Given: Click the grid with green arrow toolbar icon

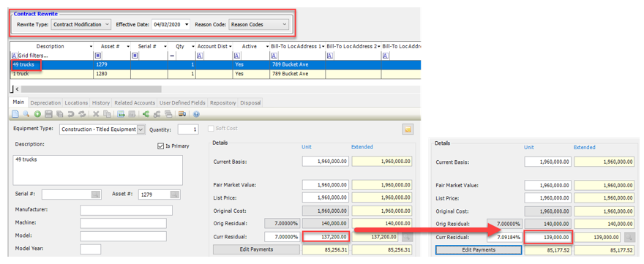Looking at the screenshot, I should tap(121, 114).
